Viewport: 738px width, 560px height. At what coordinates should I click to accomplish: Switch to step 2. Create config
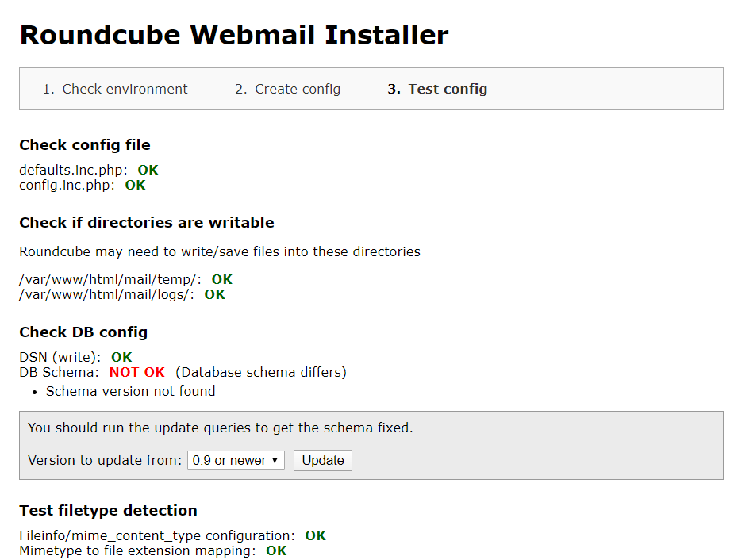point(287,89)
